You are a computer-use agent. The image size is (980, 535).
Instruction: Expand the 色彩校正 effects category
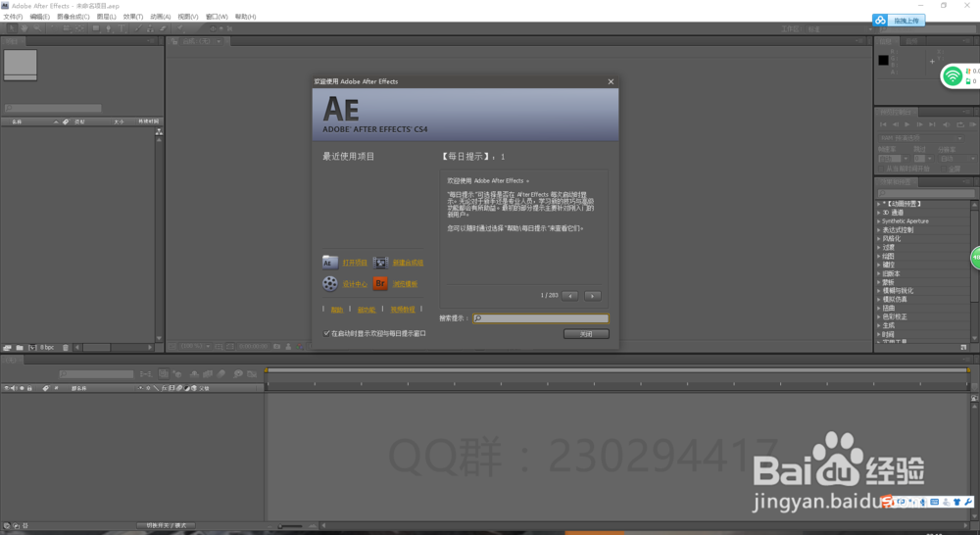pyautogui.click(x=879, y=316)
